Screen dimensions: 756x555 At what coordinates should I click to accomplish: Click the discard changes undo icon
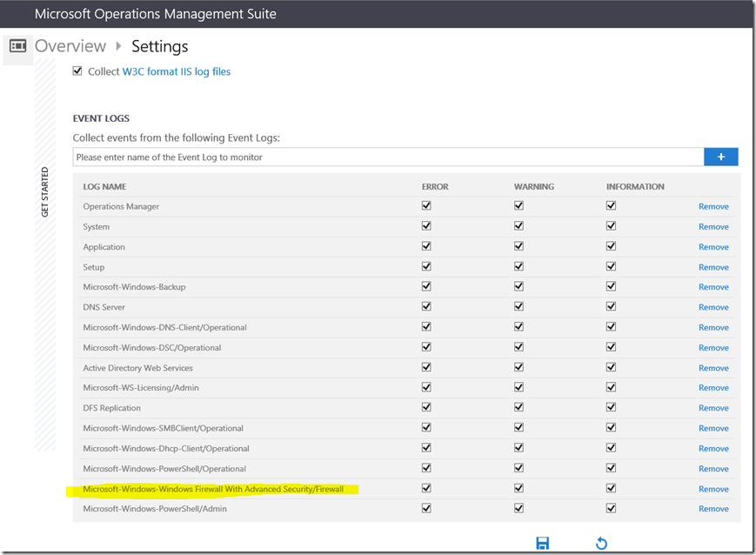(601, 544)
